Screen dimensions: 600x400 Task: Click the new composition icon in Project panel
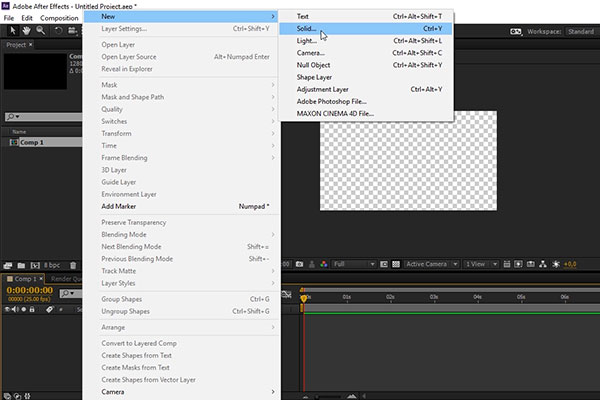pos(35,265)
